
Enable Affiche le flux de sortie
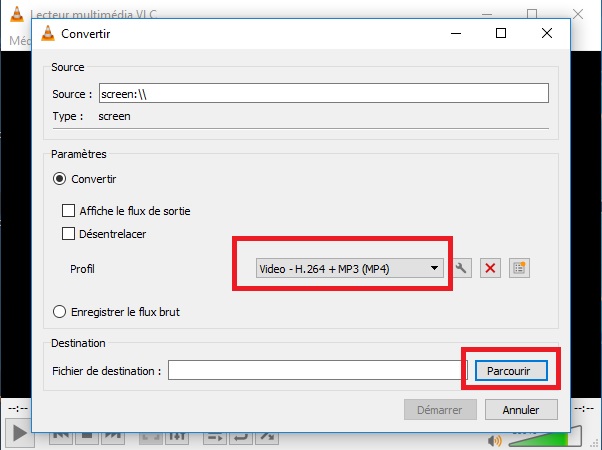click(x=68, y=211)
